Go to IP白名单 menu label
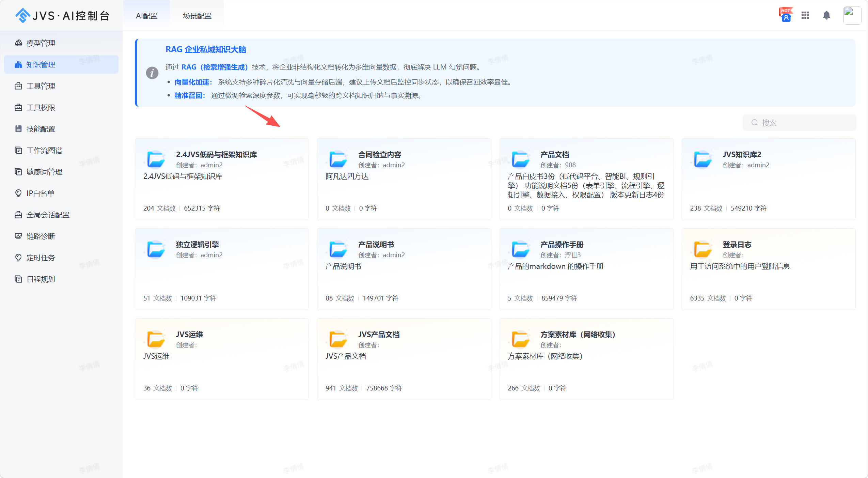 point(41,194)
